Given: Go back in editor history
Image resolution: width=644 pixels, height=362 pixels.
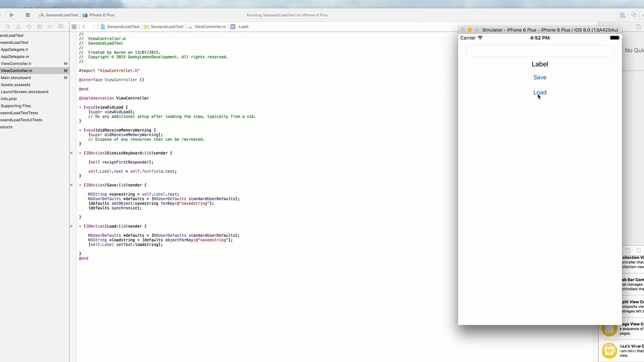Looking at the screenshot, I should point(84,27).
